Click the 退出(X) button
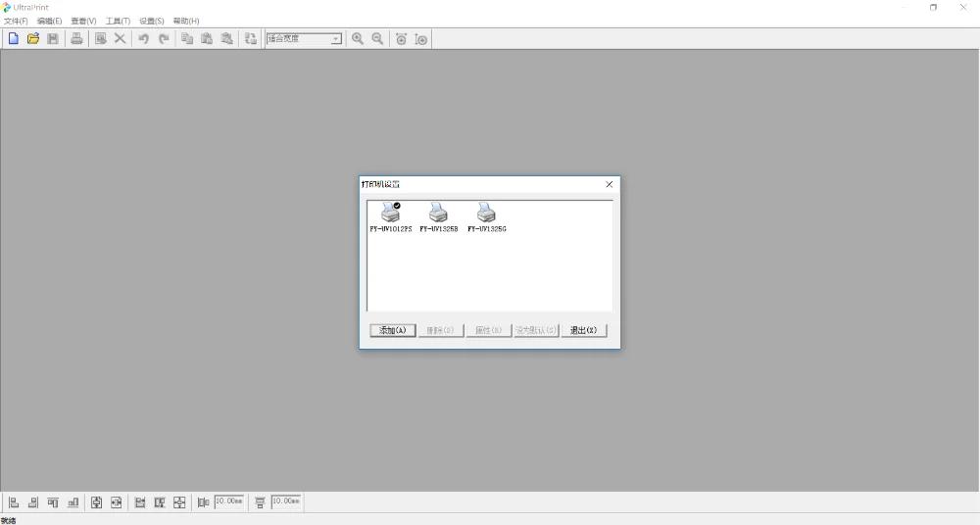This screenshot has height=525, width=980. [x=584, y=330]
